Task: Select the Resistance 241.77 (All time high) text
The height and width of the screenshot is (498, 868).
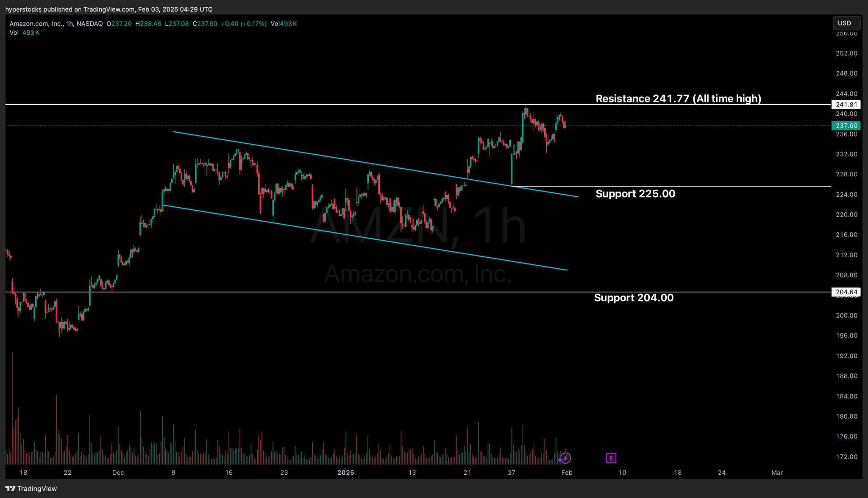Action: [678, 99]
